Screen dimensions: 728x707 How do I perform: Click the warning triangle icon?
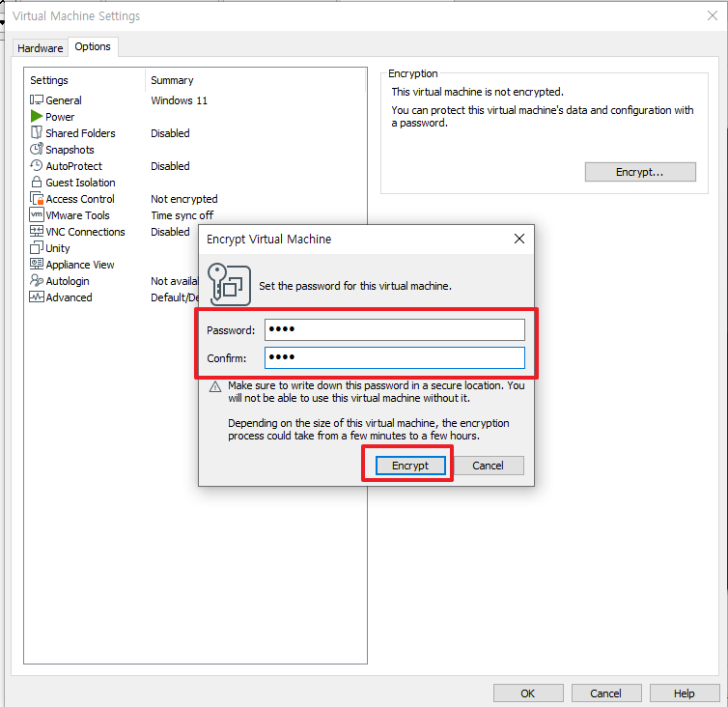tap(215, 386)
